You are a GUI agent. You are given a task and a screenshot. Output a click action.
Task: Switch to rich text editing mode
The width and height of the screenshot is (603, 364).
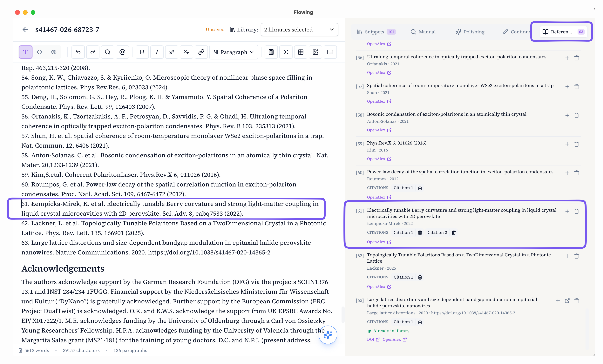tap(25, 52)
